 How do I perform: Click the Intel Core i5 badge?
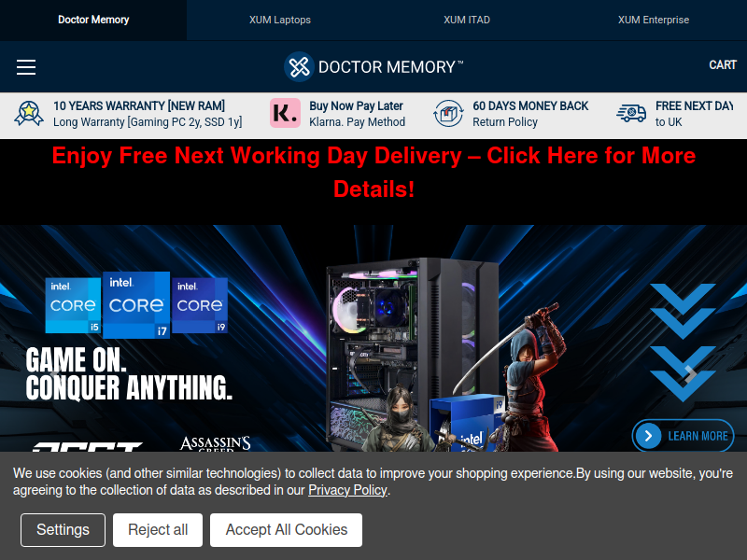73,305
